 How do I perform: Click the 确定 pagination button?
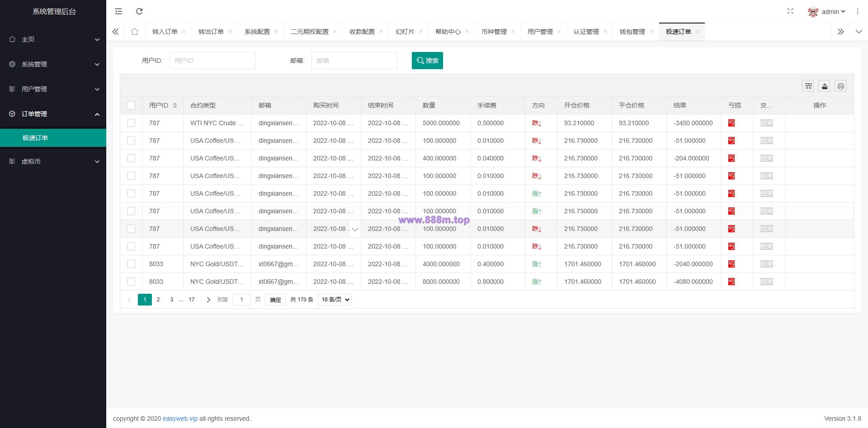click(276, 300)
